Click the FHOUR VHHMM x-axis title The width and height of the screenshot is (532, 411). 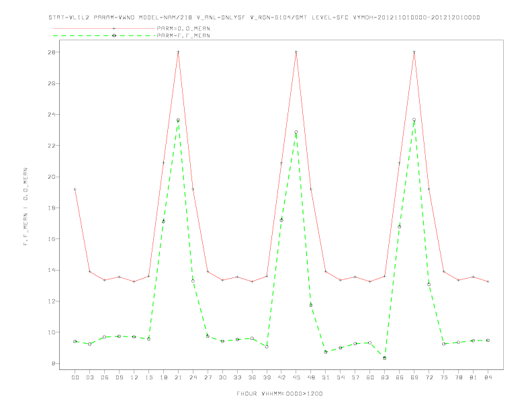click(x=279, y=394)
